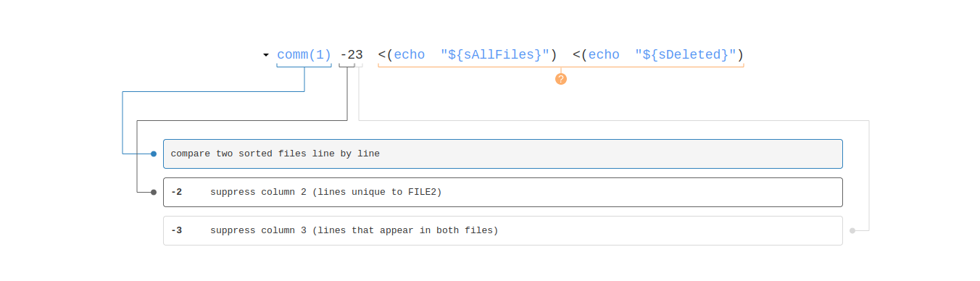Open the comm(1) man page link
This screenshot has height=281, width=980.
pos(304,54)
